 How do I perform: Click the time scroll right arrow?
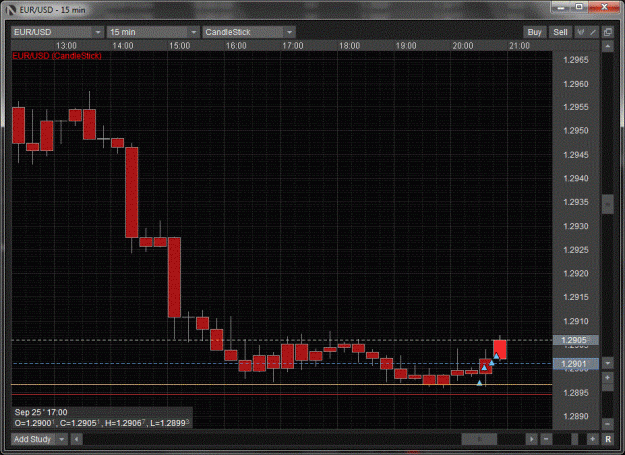click(531, 439)
